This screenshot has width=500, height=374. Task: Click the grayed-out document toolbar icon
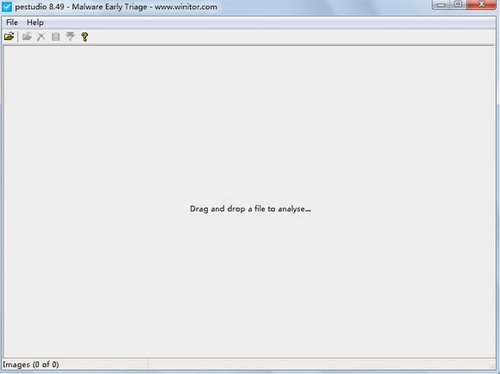pos(56,37)
